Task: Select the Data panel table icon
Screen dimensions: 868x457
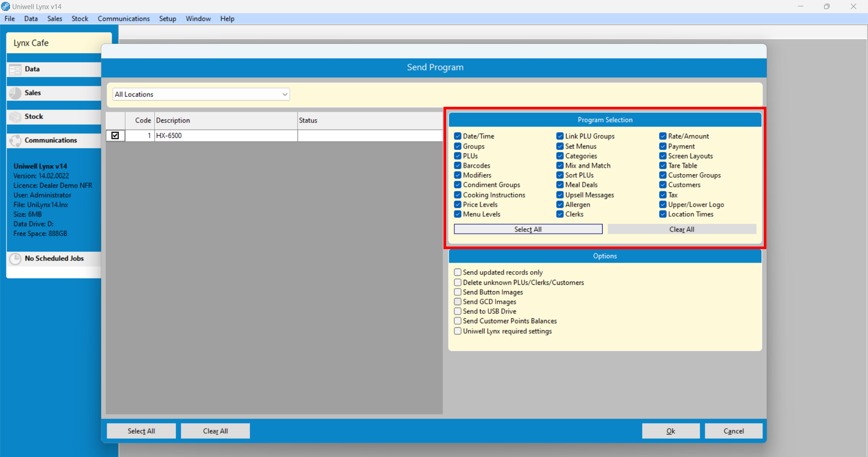Action: 15,69
